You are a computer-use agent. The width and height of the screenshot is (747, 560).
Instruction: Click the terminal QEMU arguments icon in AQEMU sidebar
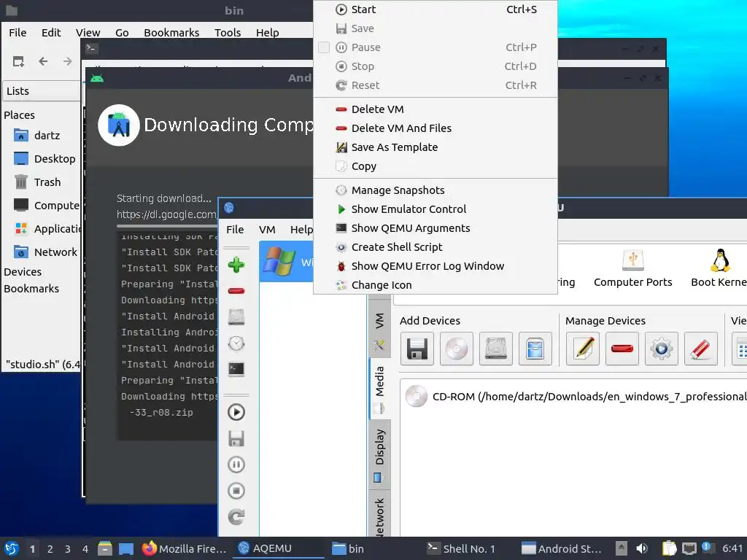tap(236, 369)
